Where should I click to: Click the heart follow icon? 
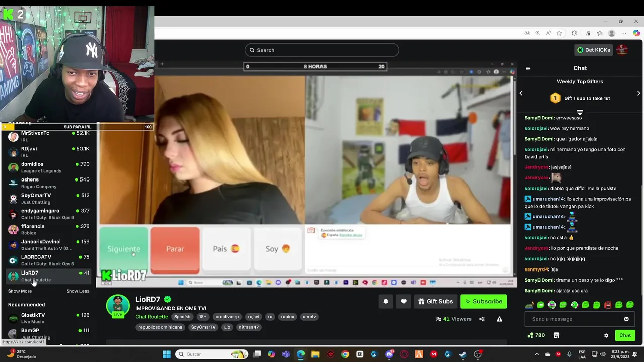tap(404, 301)
